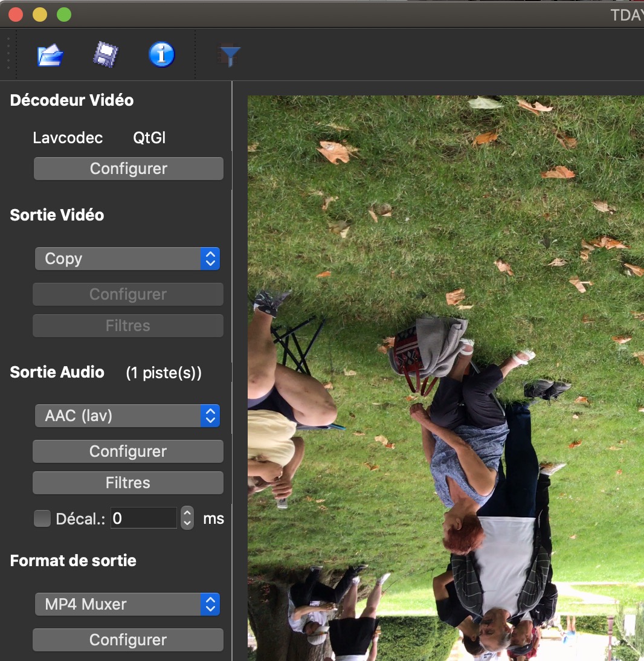644x661 pixels.
Task: Show file information with the blue info icon
Action: pyautogui.click(x=161, y=55)
